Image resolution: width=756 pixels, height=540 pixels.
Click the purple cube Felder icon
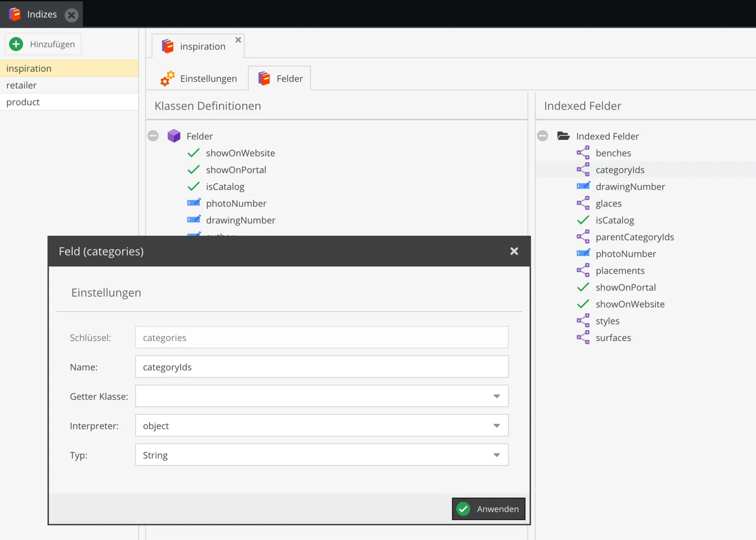(x=174, y=136)
